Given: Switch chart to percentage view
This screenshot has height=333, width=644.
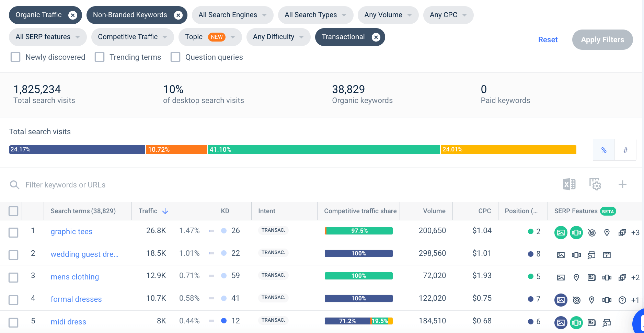Looking at the screenshot, I should click(x=603, y=150).
